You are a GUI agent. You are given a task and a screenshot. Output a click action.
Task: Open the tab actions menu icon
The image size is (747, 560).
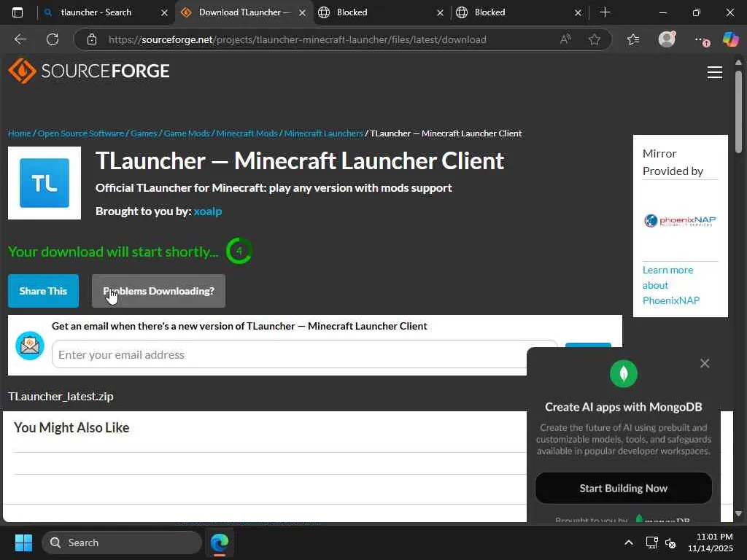click(18, 12)
